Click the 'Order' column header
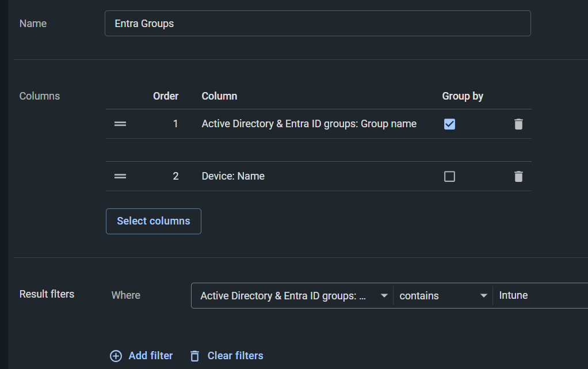The image size is (588, 369). (x=166, y=96)
